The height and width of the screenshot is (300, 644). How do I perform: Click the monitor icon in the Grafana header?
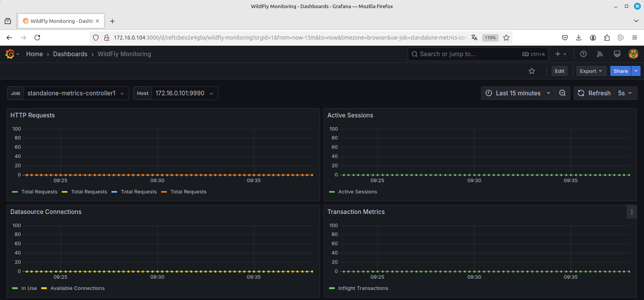617,54
